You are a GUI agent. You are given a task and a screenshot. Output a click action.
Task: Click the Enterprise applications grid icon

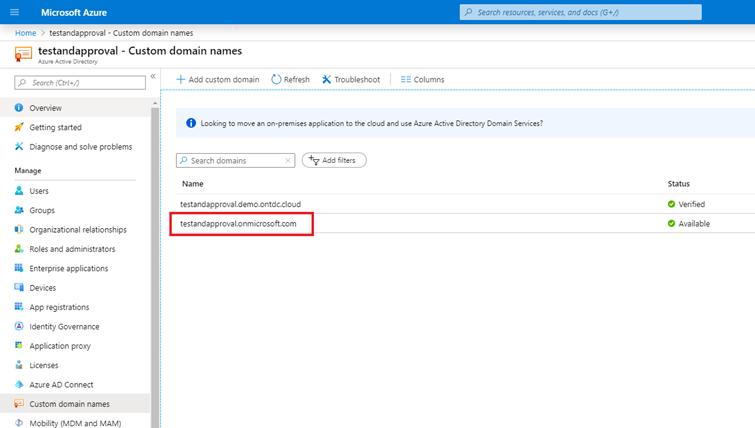point(19,268)
